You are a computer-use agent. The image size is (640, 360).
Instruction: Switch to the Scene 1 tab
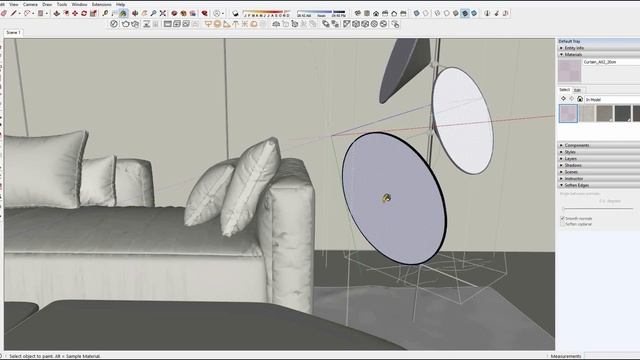[13, 32]
